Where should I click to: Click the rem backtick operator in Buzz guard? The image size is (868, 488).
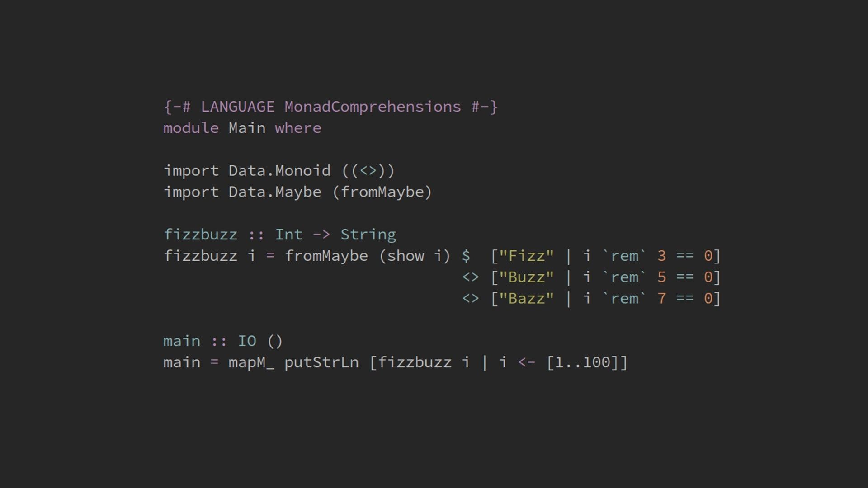click(x=626, y=277)
